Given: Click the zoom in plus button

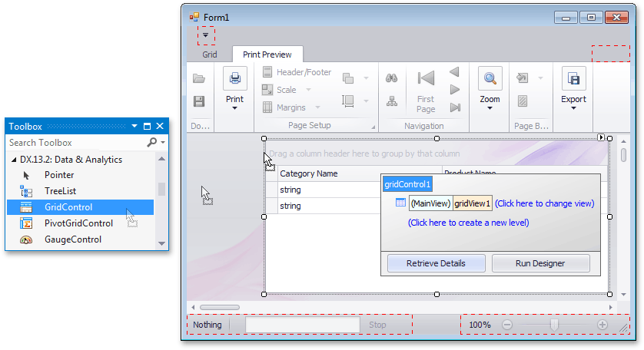Looking at the screenshot, I should [x=602, y=325].
